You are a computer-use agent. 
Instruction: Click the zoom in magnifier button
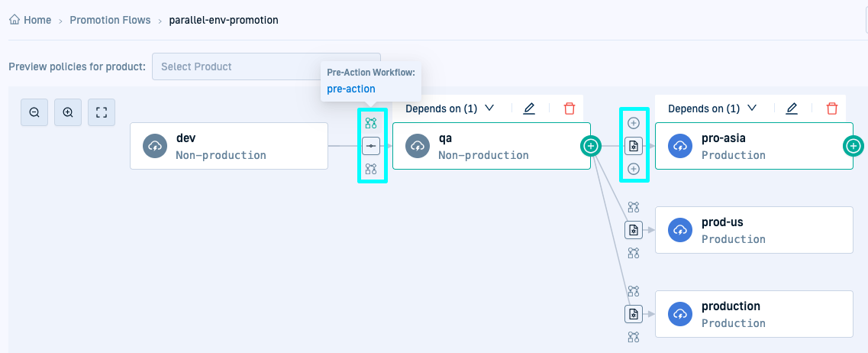tap(68, 112)
